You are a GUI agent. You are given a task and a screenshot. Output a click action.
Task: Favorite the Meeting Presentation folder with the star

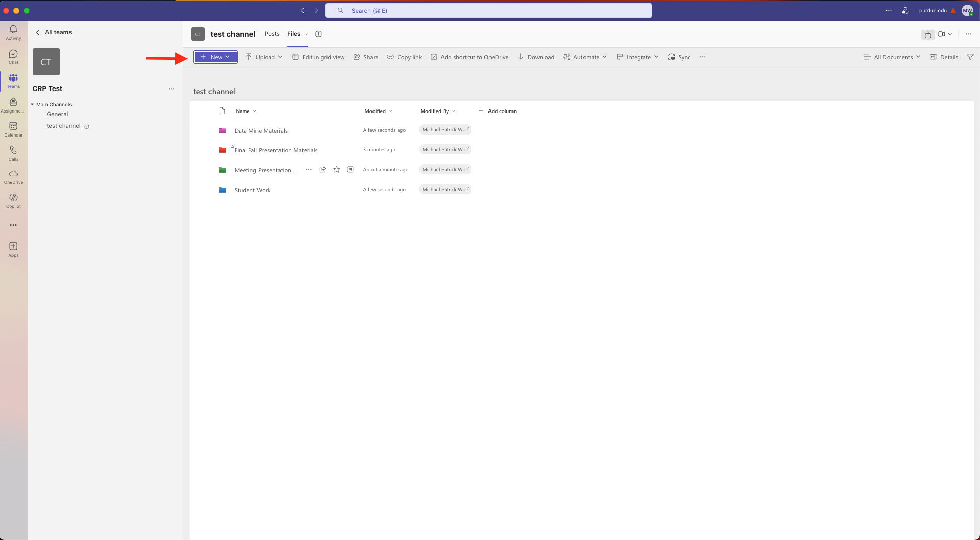pos(336,169)
